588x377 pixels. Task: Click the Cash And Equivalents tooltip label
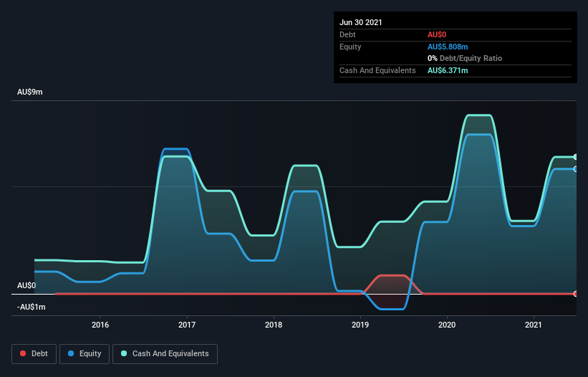(377, 70)
